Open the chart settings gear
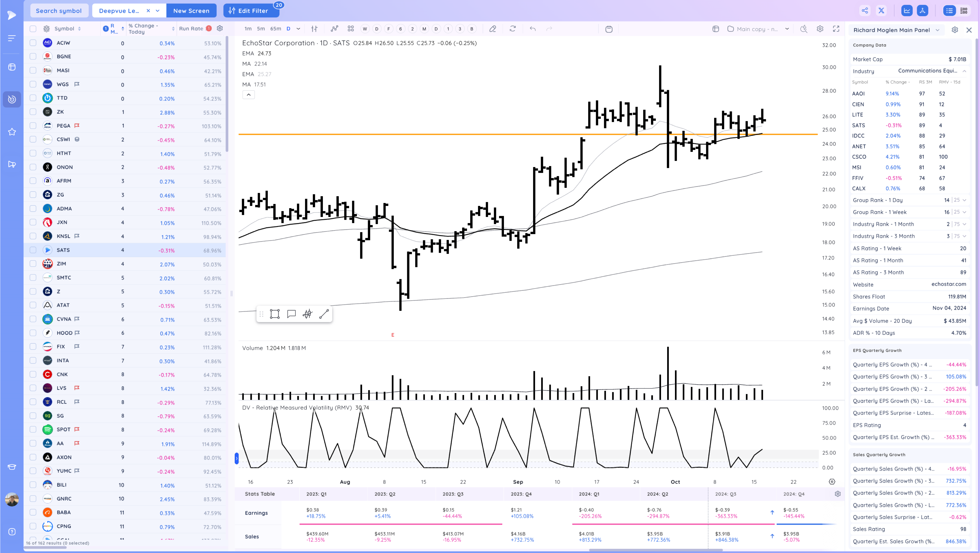 820,29
